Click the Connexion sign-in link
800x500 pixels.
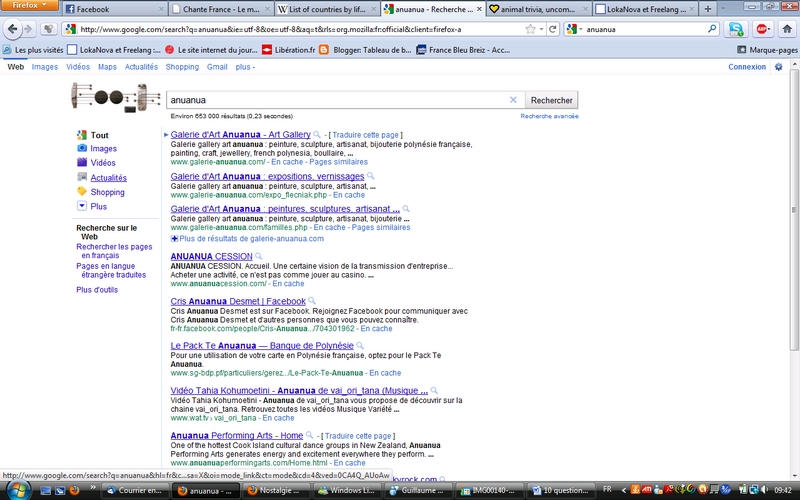[747, 67]
